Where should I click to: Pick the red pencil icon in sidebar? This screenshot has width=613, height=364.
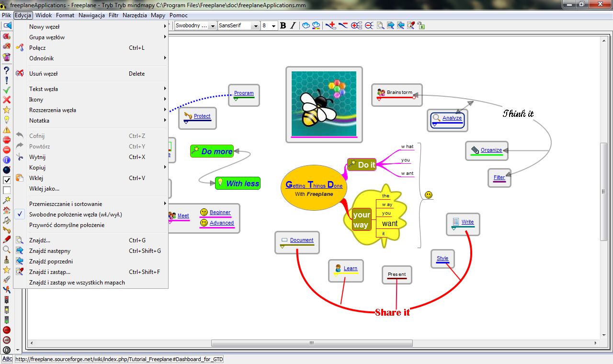pos(7,239)
